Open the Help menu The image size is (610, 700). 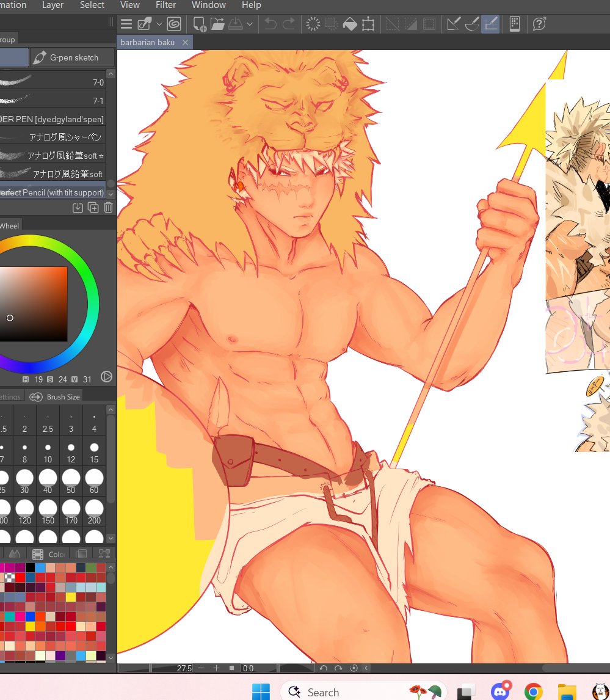click(251, 5)
